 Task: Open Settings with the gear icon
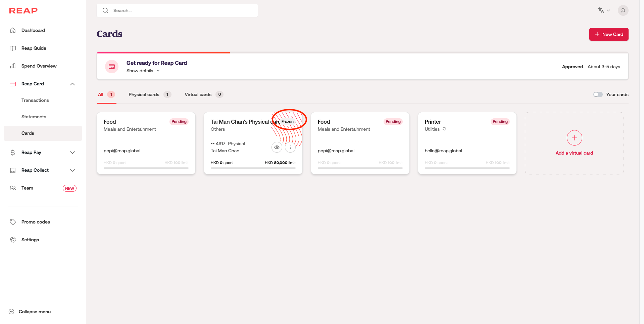[x=13, y=240]
